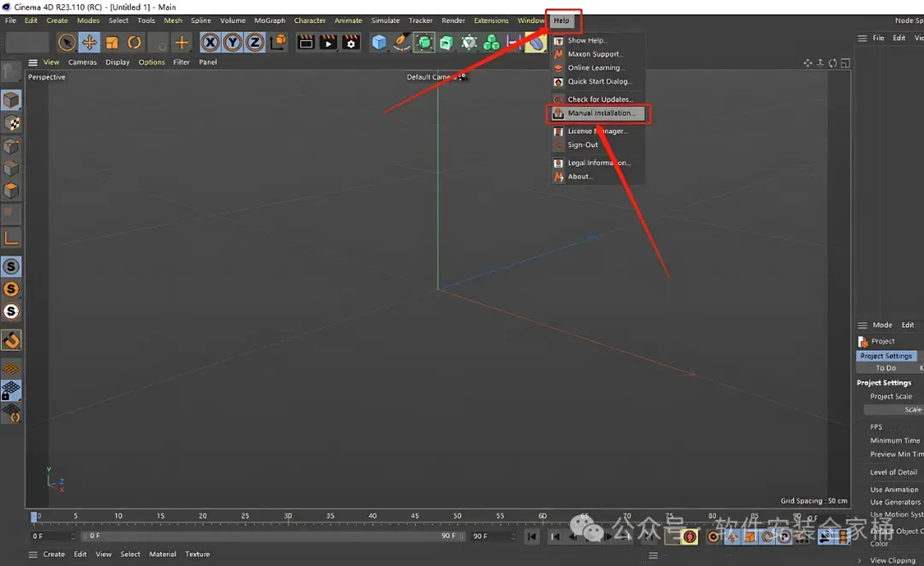Activate the Rotate tool
The height and width of the screenshot is (566, 924).
click(x=134, y=43)
